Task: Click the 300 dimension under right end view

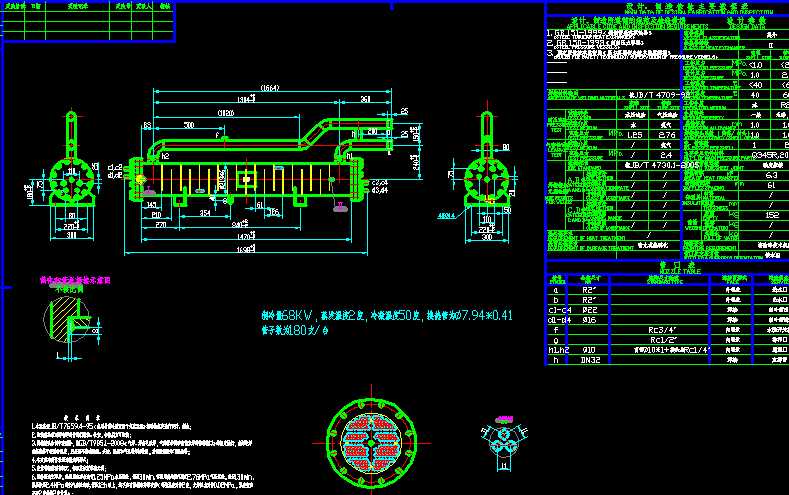Action: click(x=487, y=236)
